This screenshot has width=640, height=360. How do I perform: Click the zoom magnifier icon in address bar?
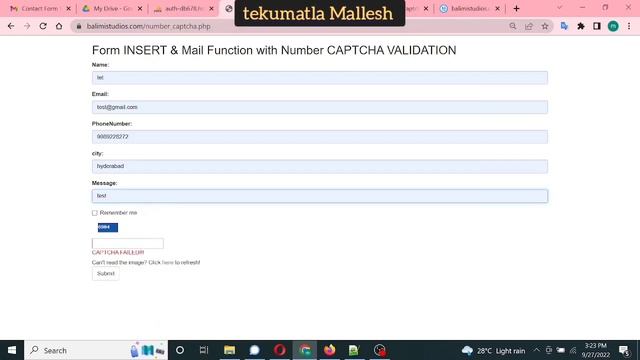(513, 26)
